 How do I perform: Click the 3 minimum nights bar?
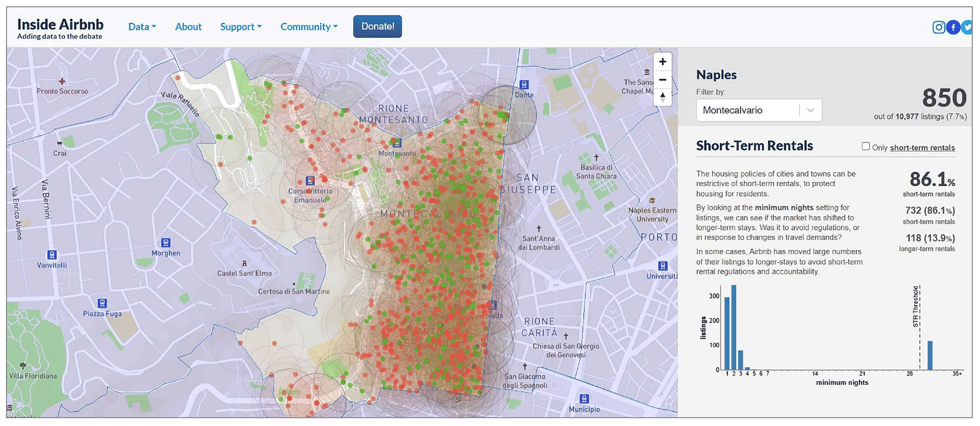tap(740, 360)
